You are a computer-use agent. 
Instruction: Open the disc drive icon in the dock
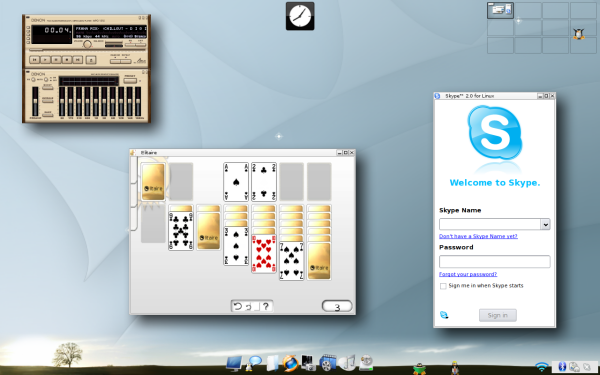(366, 363)
